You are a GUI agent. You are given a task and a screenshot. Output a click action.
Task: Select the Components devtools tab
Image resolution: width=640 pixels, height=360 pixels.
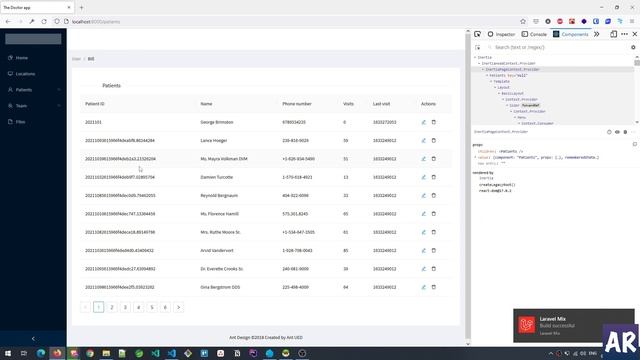tap(571, 34)
